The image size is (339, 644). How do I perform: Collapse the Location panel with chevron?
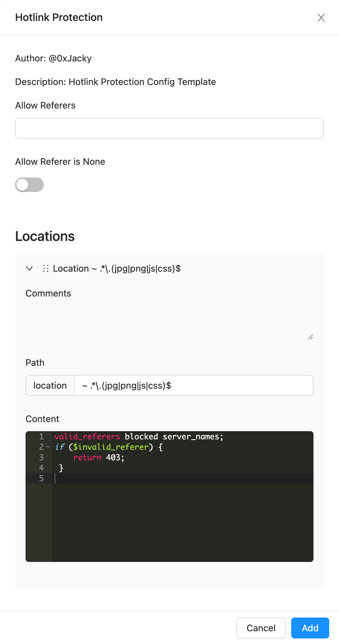click(x=29, y=269)
